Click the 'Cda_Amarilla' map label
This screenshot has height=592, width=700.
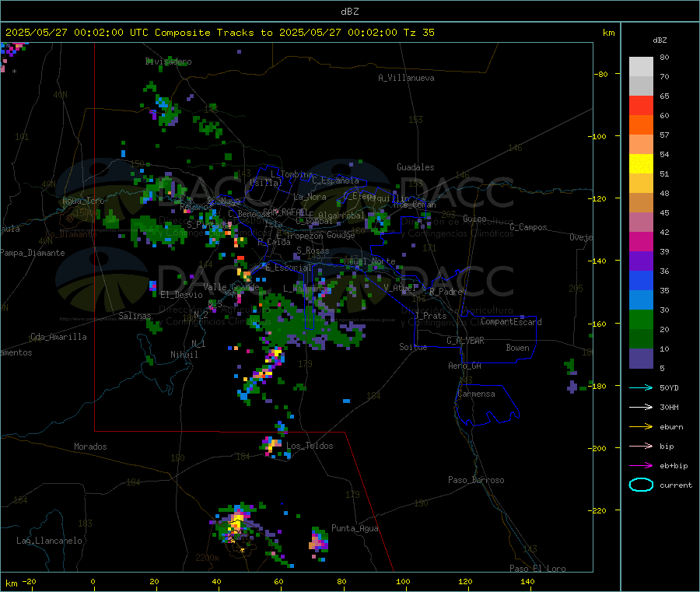click(58, 337)
